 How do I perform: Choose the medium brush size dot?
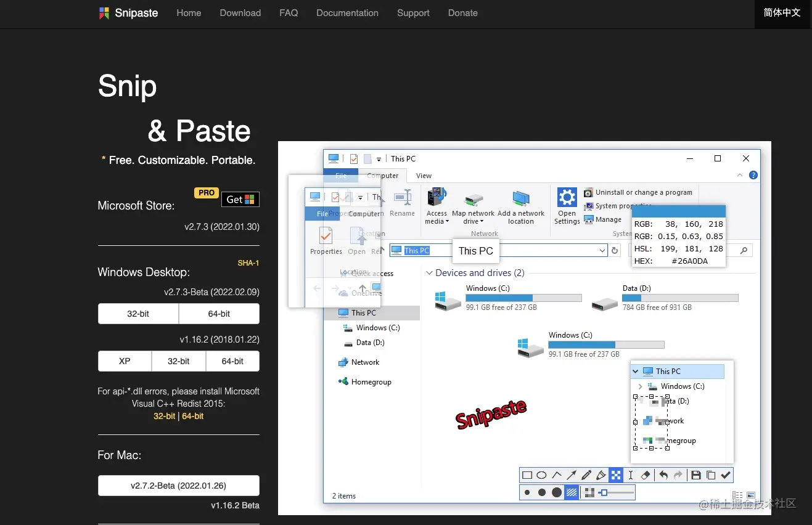click(x=541, y=492)
